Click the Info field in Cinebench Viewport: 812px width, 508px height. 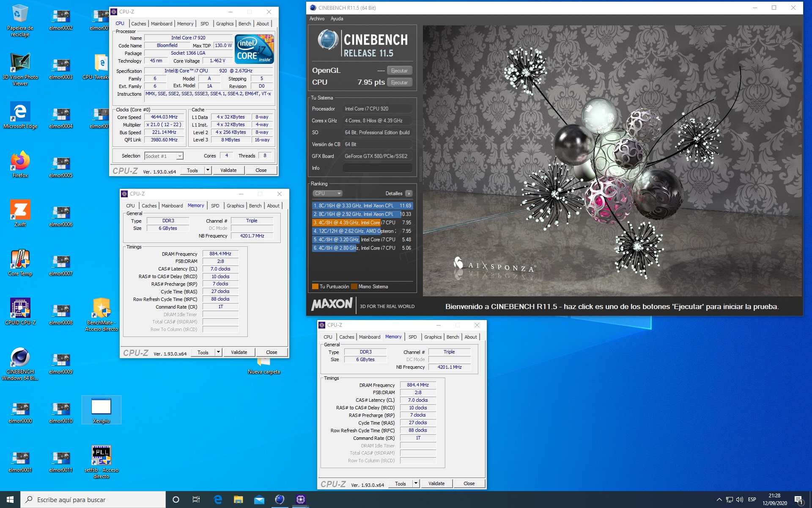tap(377, 168)
